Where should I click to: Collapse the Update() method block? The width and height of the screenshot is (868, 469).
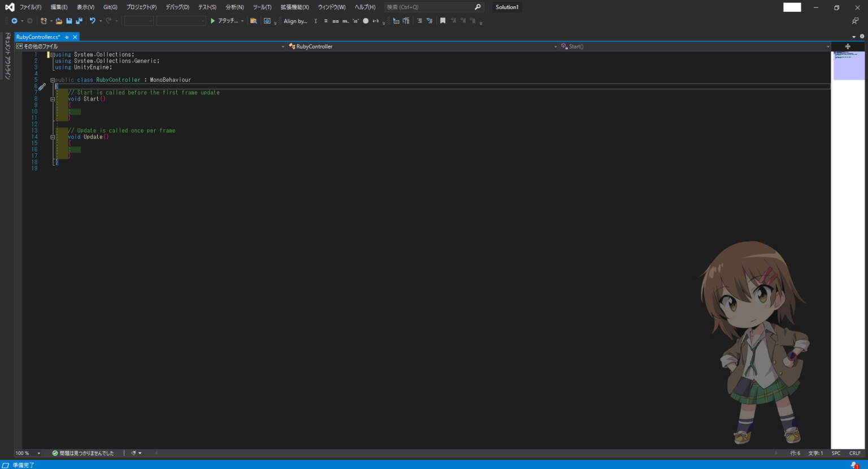point(53,137)
